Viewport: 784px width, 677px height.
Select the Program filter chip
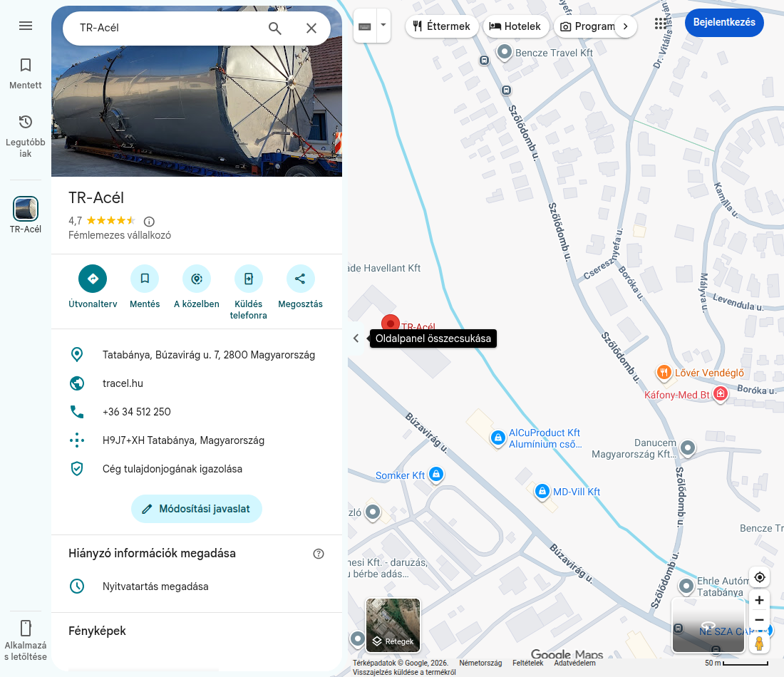[x=587, y=26]
